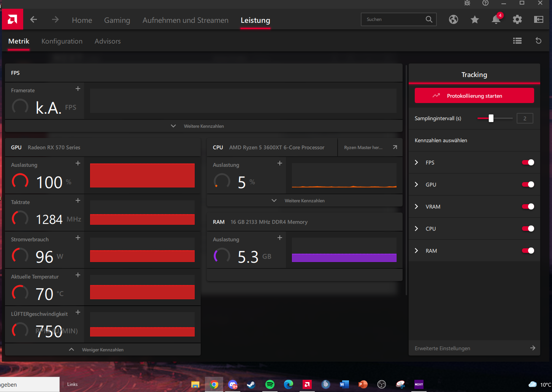Open notifications bell icon
552x392 pixels.
[x=496, y=19]
